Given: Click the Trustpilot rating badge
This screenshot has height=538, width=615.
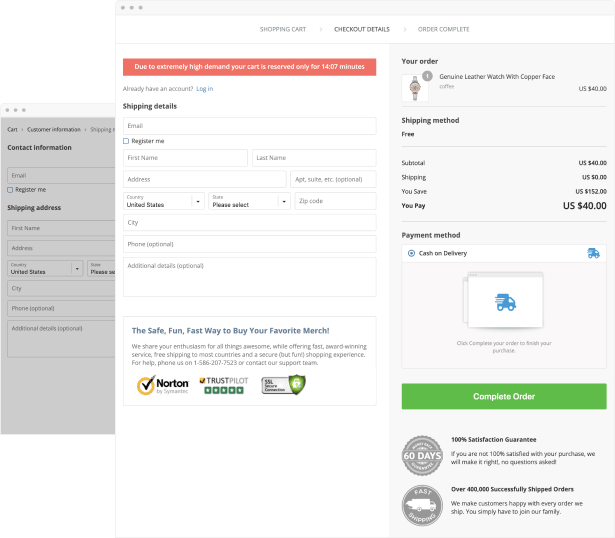Looking at the screenshot, I should point(221,384).
